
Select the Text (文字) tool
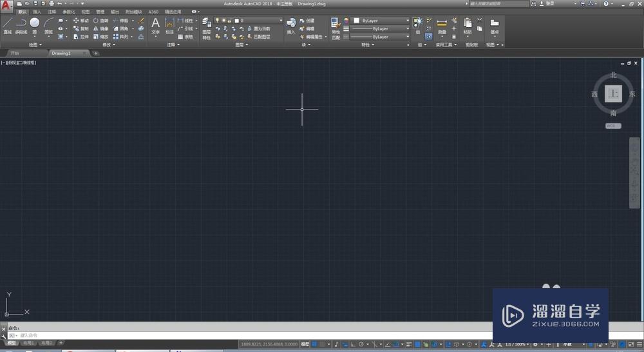click(155, 26)
